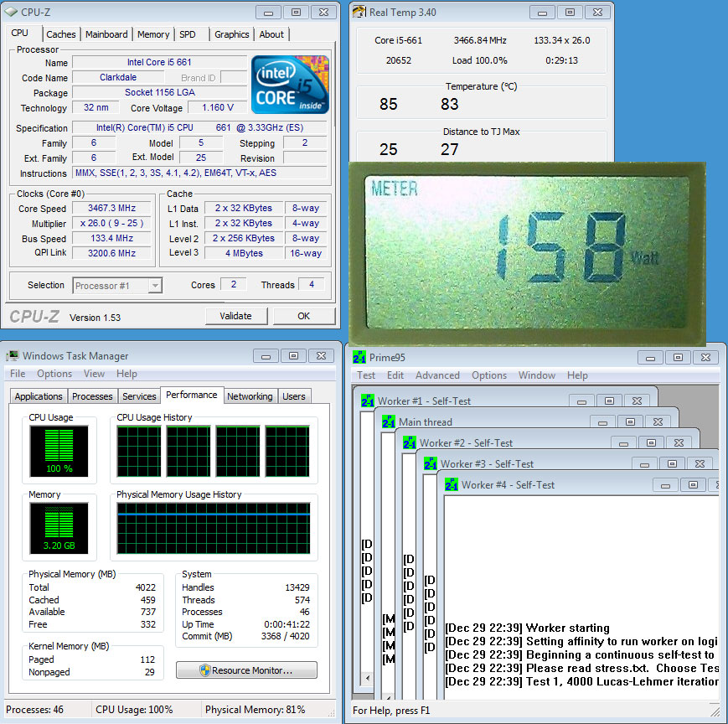Click the Validate button in CPU-Z

coord(236,316)
